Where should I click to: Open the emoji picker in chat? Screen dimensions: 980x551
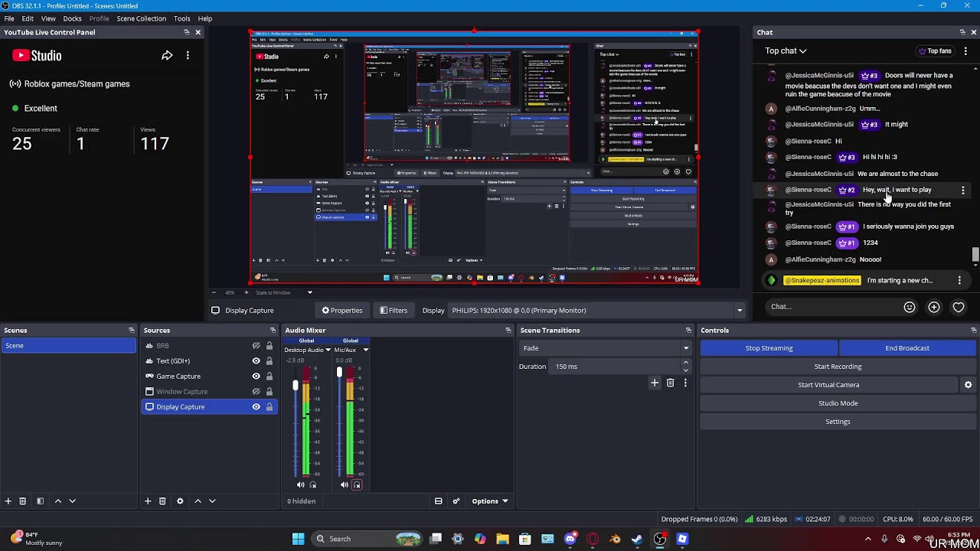910,307
